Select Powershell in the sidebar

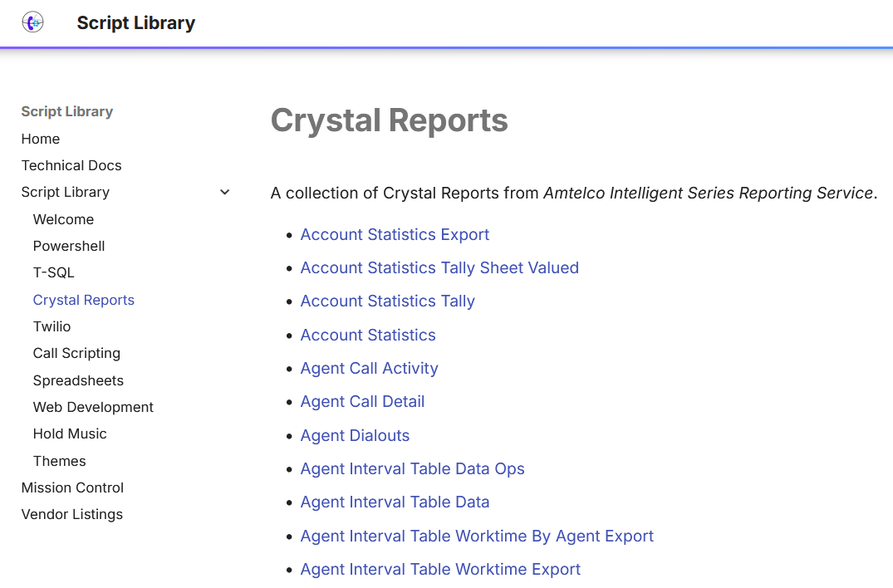[69, 246]
